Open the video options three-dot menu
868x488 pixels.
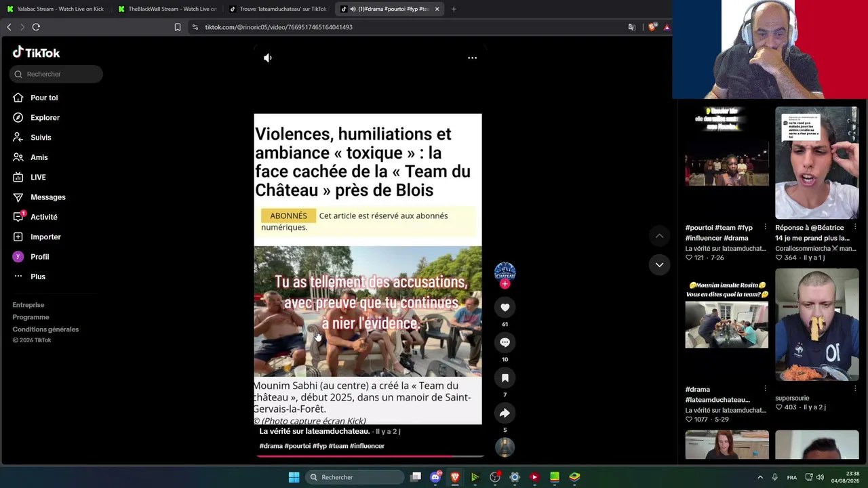click(472, 58)
